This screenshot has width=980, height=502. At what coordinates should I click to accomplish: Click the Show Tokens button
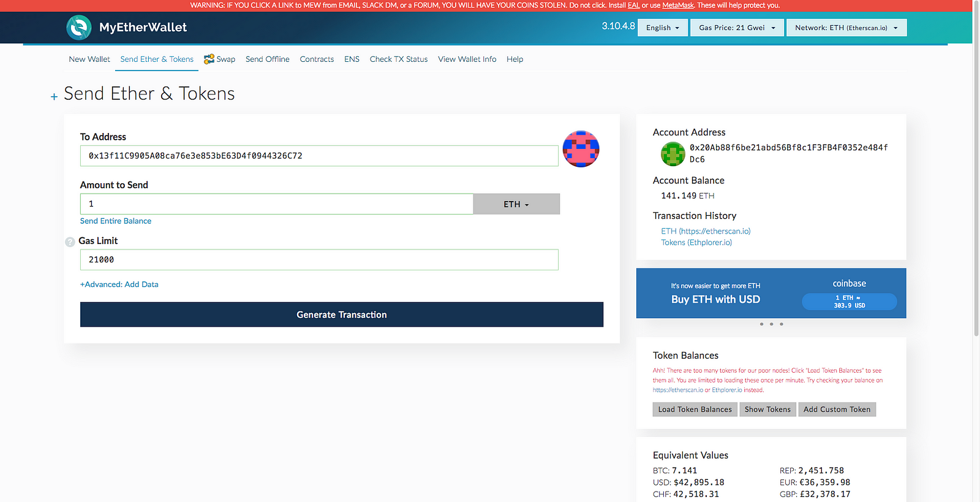coord(767,409)
